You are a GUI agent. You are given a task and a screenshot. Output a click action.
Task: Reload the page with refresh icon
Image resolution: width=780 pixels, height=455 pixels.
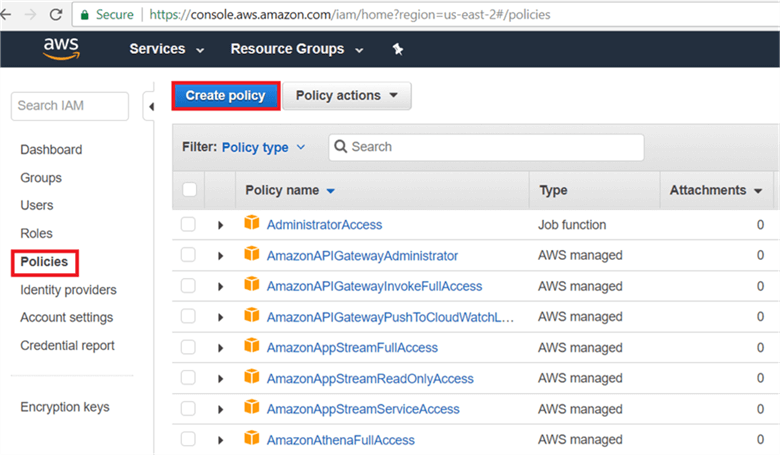[56, 14]
